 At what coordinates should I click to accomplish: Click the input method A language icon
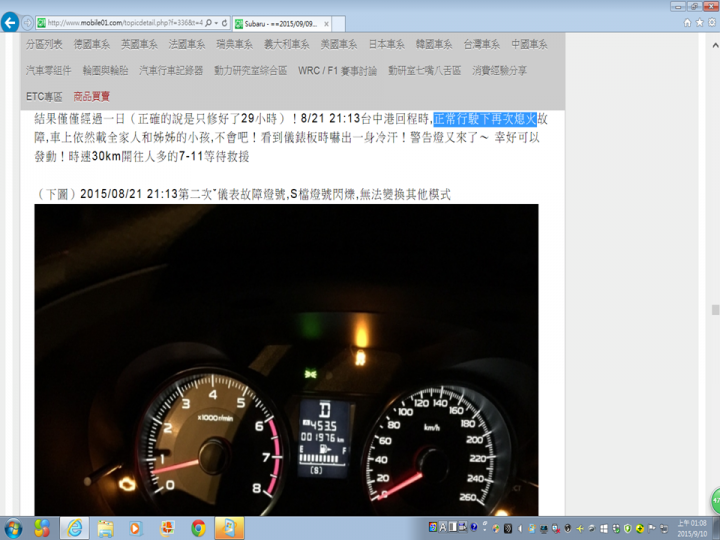pyautogui.click(x=442, y=528)
